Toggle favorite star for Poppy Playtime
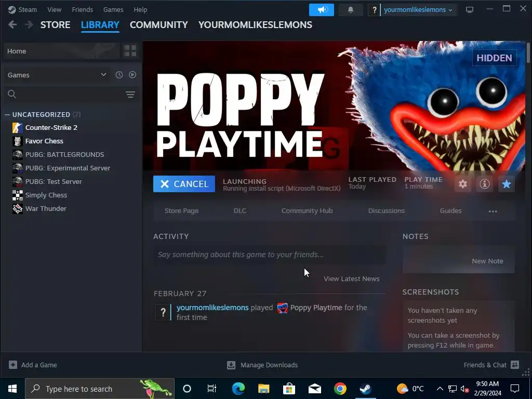 click(x=506, y=184)
